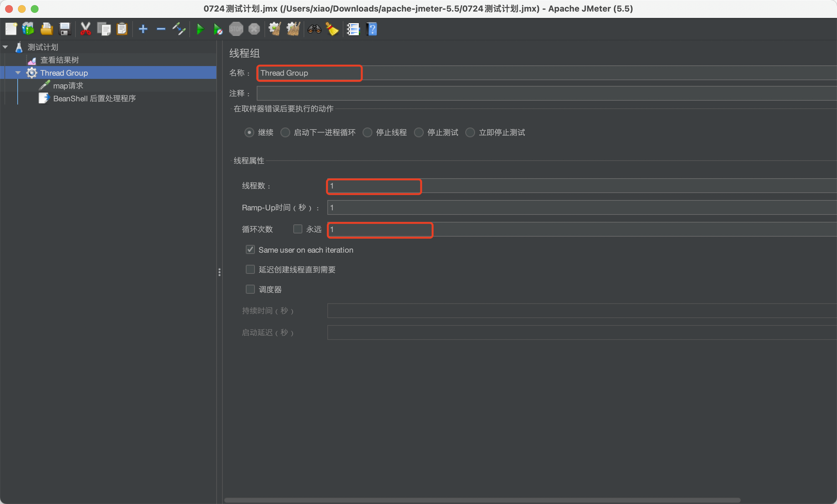
Task: Open the binoculars Search icon
Action: coord(314,29)
